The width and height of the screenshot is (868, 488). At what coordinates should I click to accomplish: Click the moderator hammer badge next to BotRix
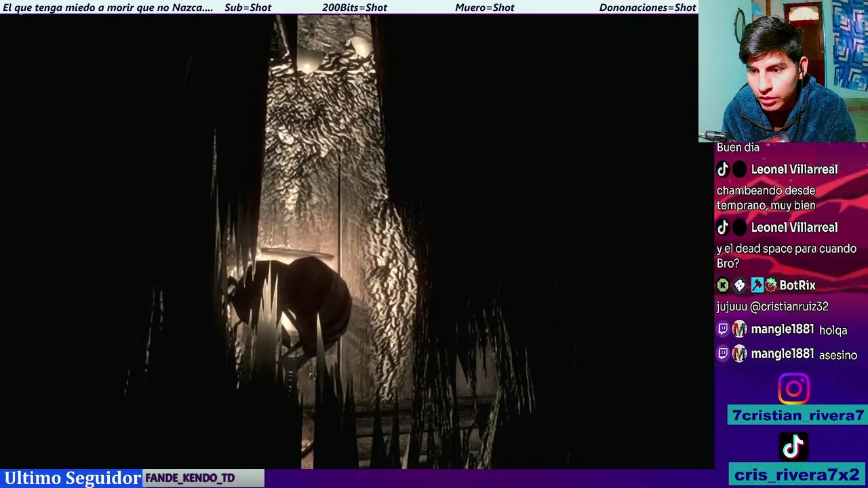click(757, 286)
